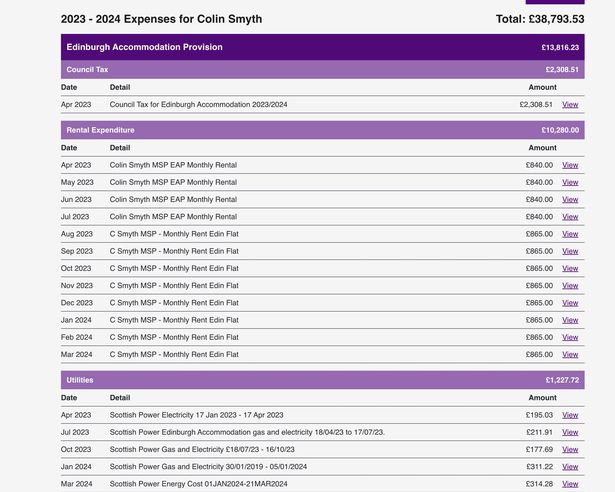Select the Utilities section header
This screenshot has height=492, width=615.
[x=322, y=380]
